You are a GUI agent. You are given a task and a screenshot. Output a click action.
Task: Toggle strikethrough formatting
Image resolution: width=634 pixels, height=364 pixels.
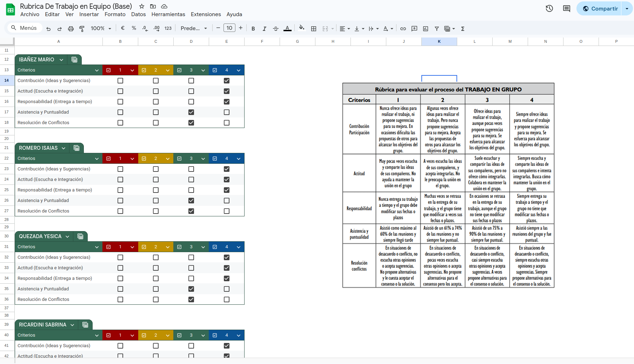tap(276, 29)
